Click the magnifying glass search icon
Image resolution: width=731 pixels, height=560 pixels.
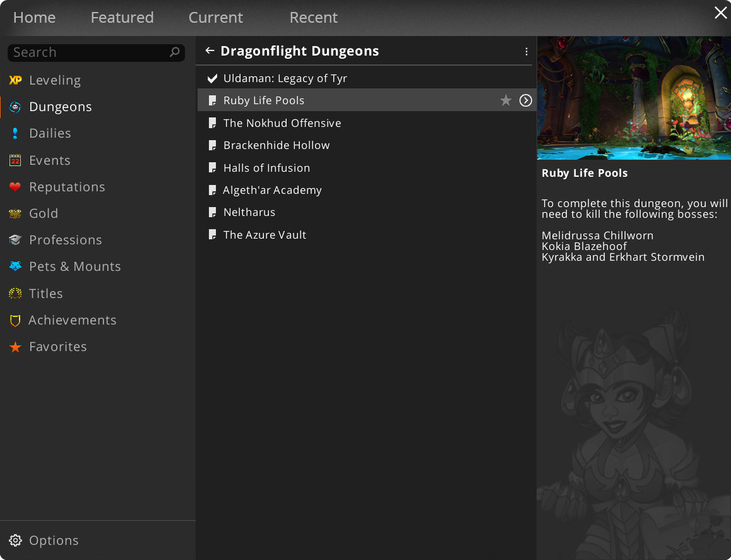(x=175, y=52)
